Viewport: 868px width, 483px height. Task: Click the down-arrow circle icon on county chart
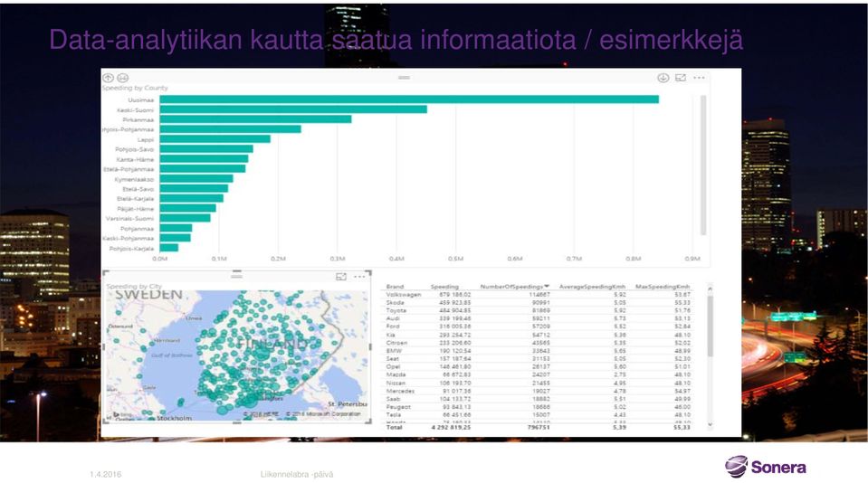tap(663, 78)
